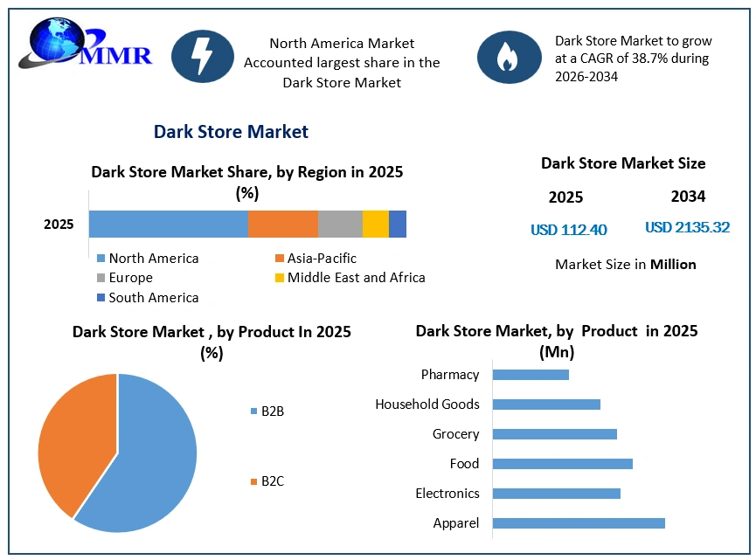Click the flame circle icon
Screen dimensions: 756x560
510,58
